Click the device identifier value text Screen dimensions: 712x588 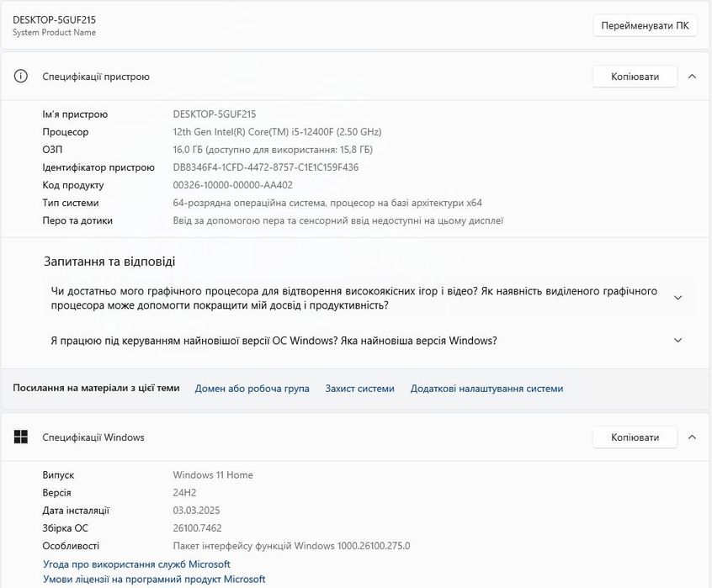pyautogui.click(x=265, y=167)
